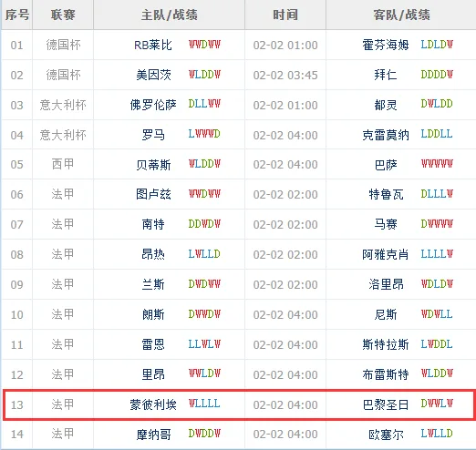Click time 02-02 01:00 in RB莱比 row
This screenshot has width=476, height=450.
pos(285,46)
